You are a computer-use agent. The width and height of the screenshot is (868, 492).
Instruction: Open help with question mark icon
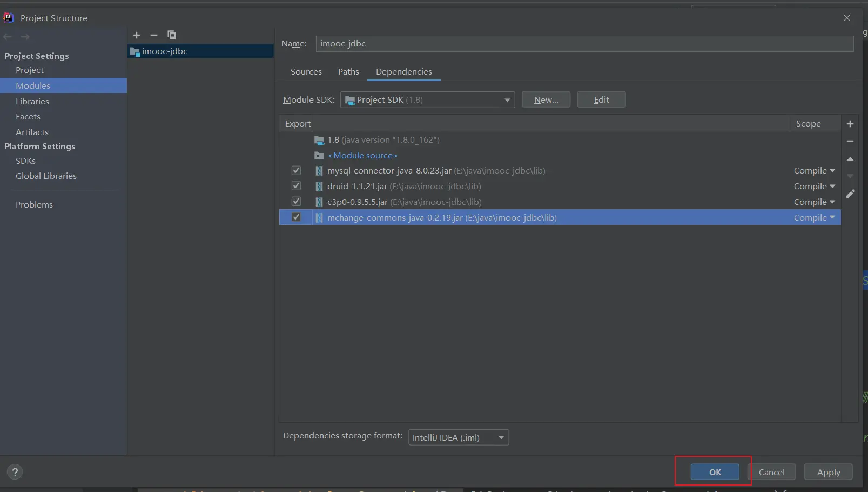pyautogui.click(x=15, y=472)
